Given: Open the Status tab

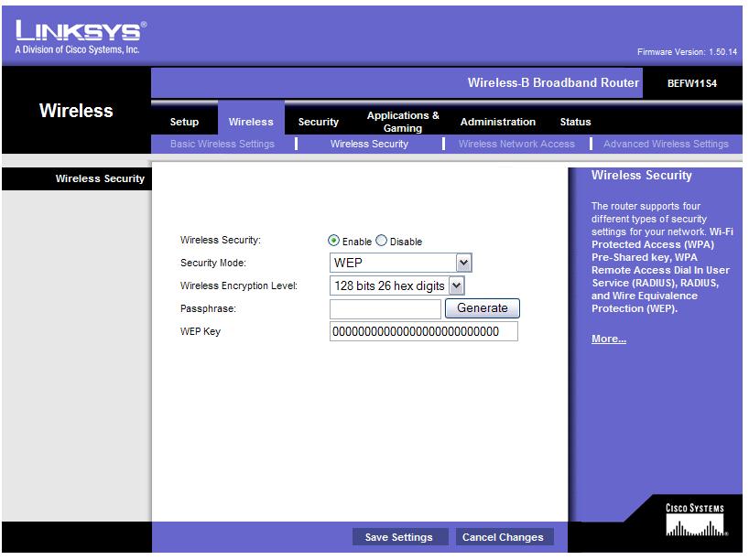Looking at the screenshot, I should [575, 122].
